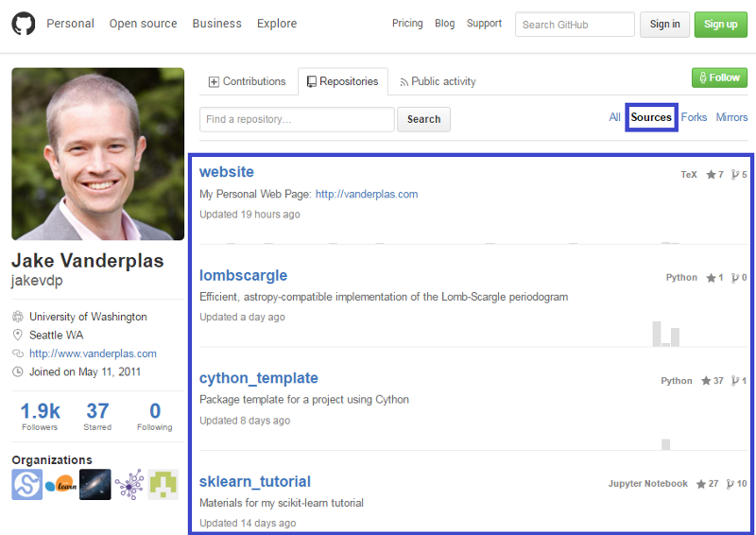Screen dimensions: 756x535
Task: Click the 'University of Washington' text
Action: point(88,317)
